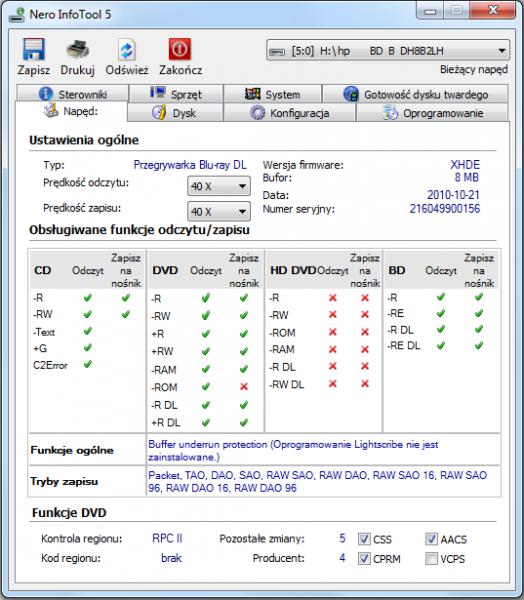Click the computer icon on the Sprzęt tab
Viewport: 524px width, 600px height.
[x=157, y=93]
